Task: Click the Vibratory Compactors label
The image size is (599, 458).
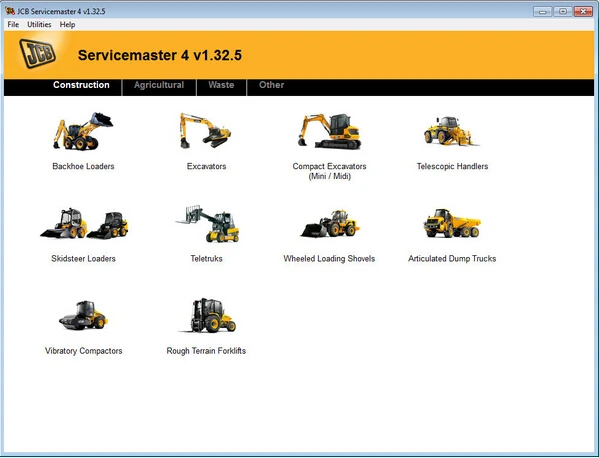Action: (83, 351)
